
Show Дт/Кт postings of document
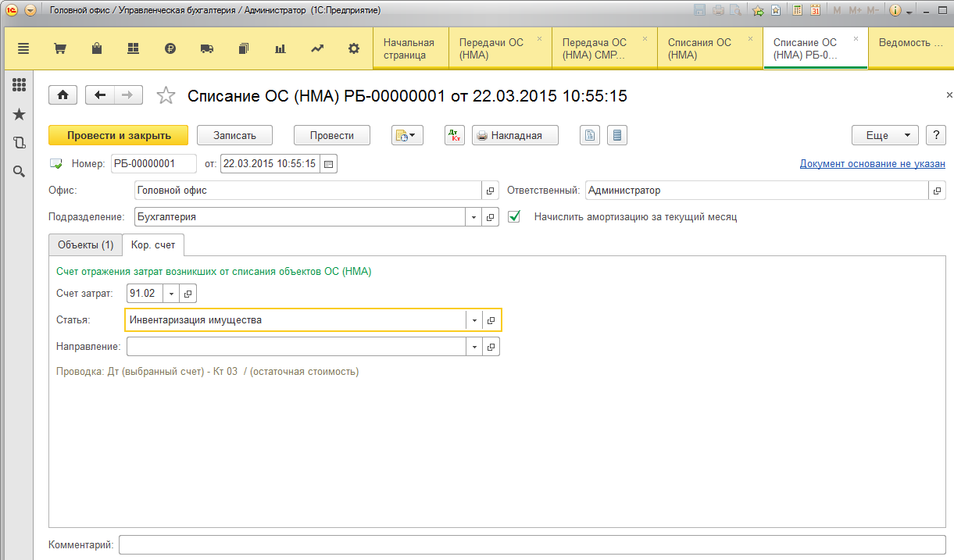pyautogui.click(x=455, y=135)
